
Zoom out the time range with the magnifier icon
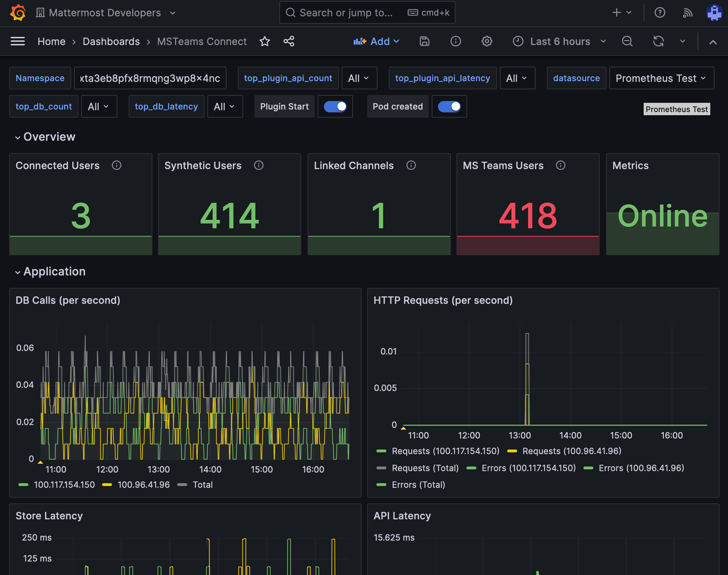[627, 41]
